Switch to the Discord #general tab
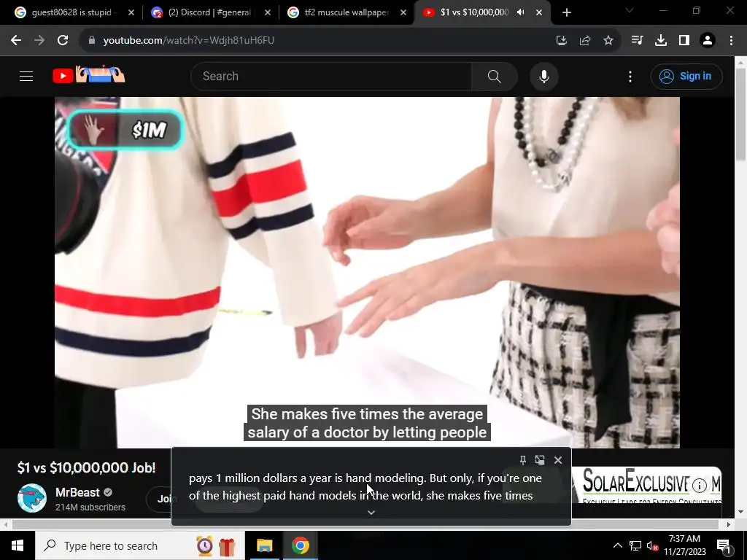This screenshot has width=747, height=560. [212, 12]
